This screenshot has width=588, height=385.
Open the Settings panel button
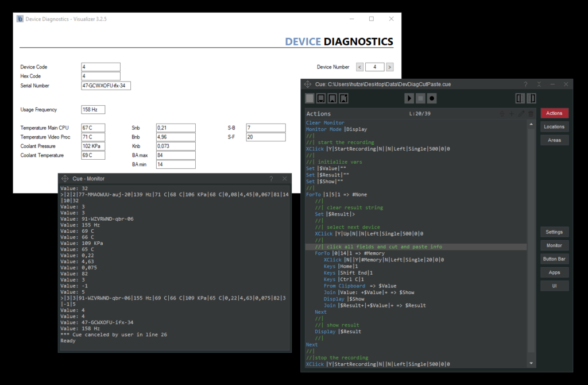tap(554, 232)
